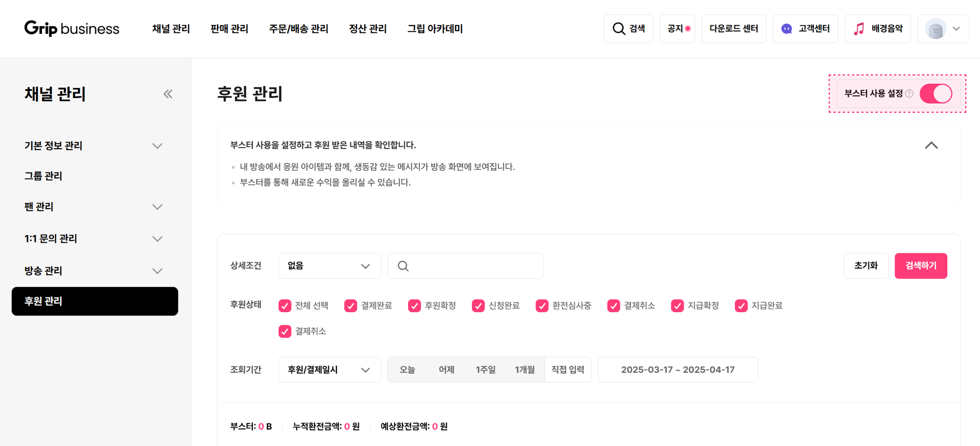Open the 상세조건 없음 dropdown
Screen dimensions: 980x446
point(330,266)
